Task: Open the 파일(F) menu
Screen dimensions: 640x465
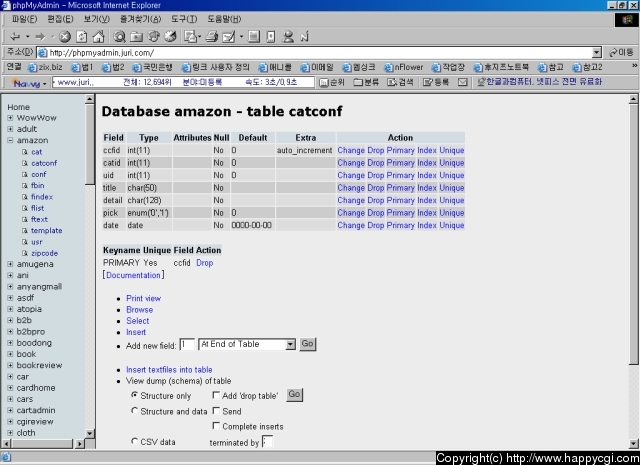Action: pyautogui.click(x=24, y=19)
